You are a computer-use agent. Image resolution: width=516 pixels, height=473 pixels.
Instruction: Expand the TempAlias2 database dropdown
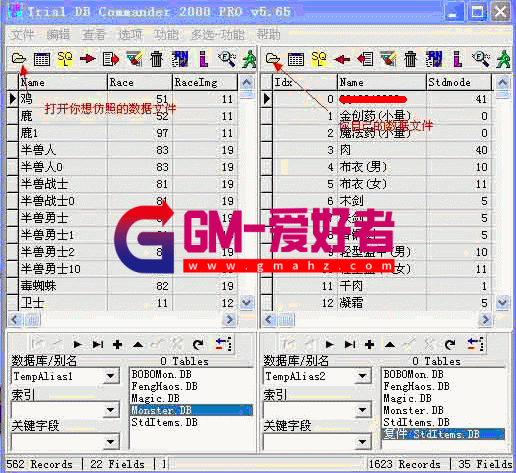pos(363,376)
